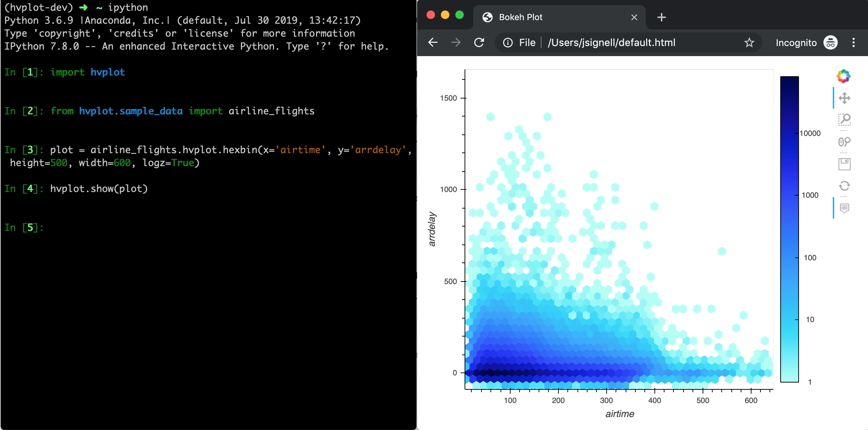Click the colorbar near 1000 mark
Viewport: 868px width, 430px height.
pyautogui.click(x=789, y=195)
